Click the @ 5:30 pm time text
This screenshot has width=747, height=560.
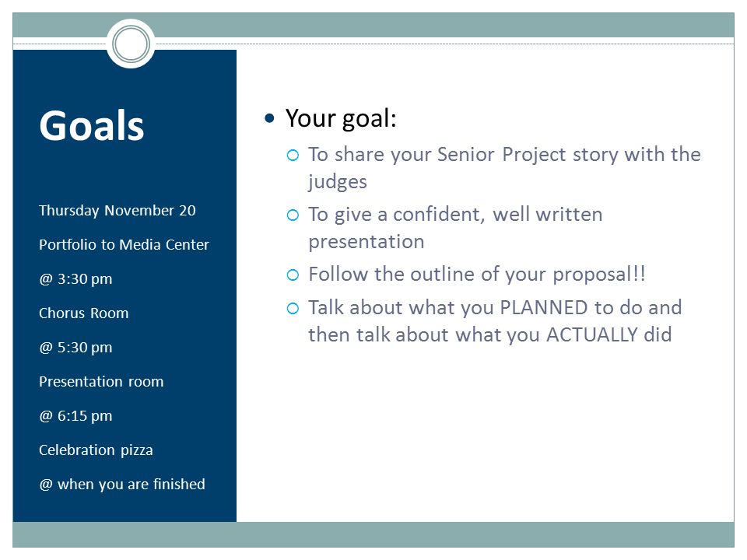point(75,348)
